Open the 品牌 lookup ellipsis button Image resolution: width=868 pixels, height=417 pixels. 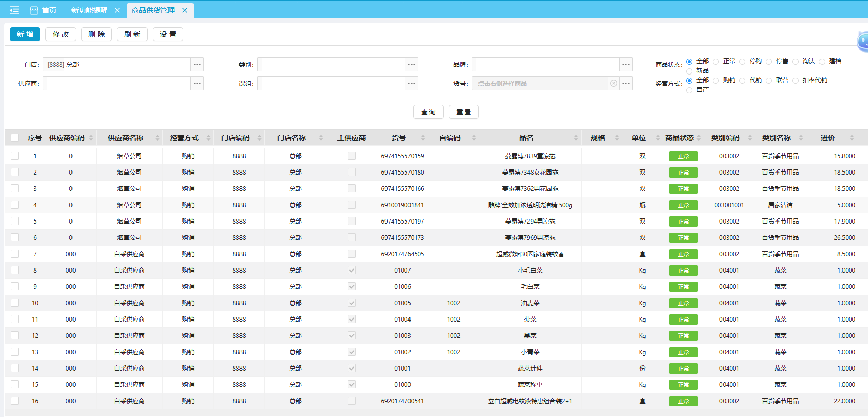click(626, 64)
